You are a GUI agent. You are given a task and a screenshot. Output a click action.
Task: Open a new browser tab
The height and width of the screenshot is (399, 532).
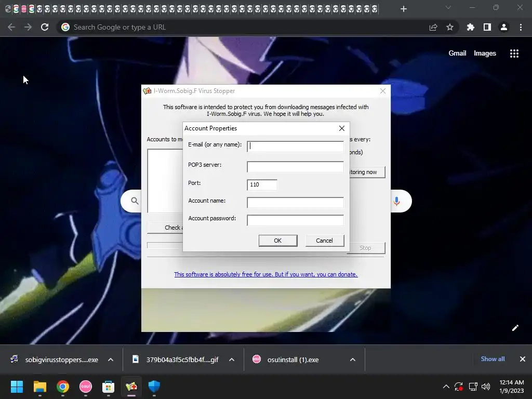click(403, 9)
